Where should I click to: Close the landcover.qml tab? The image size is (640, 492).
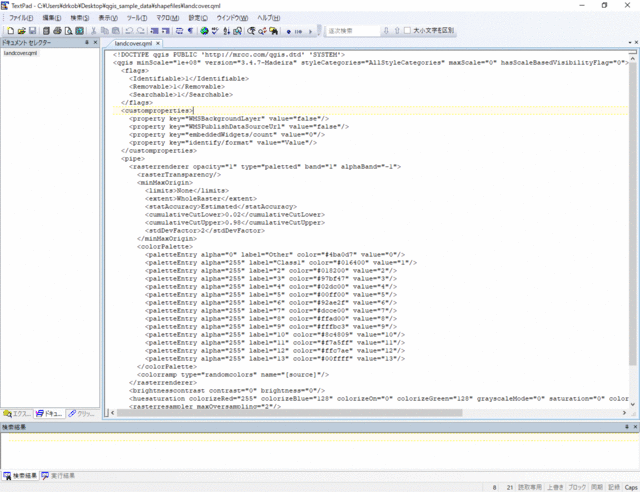tap(158, 43)
